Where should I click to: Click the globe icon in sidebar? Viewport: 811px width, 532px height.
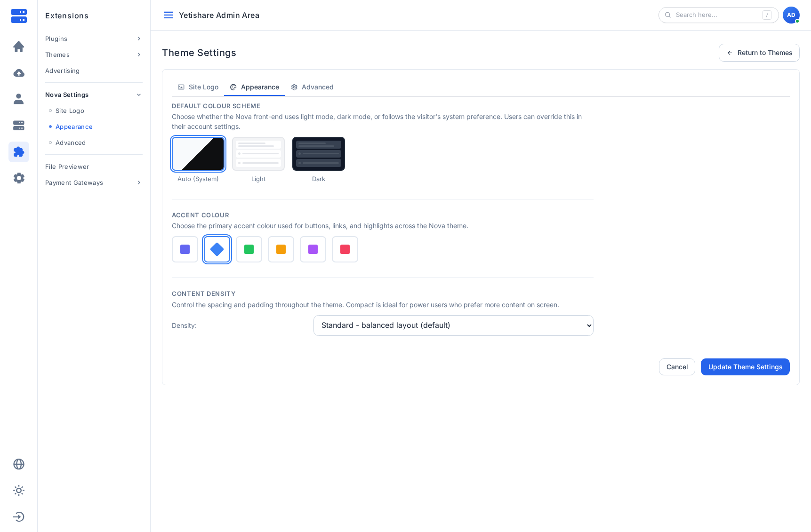(19, 464)
